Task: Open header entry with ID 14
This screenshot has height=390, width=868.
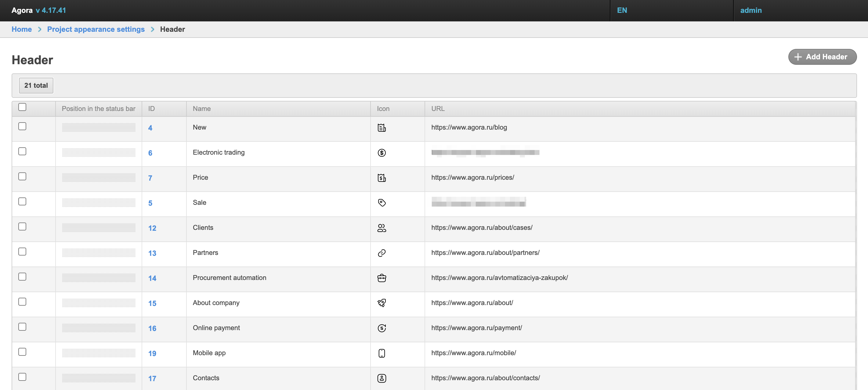Action: pos(152,278)
